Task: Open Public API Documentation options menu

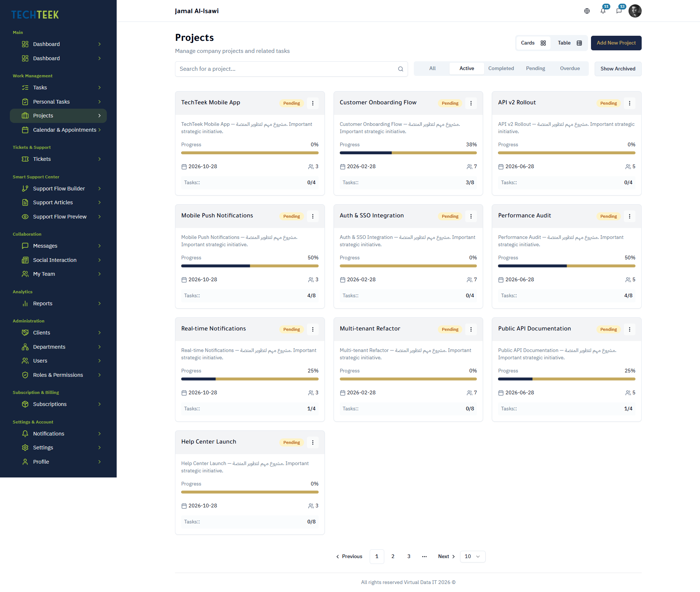Action: point(630,329)
